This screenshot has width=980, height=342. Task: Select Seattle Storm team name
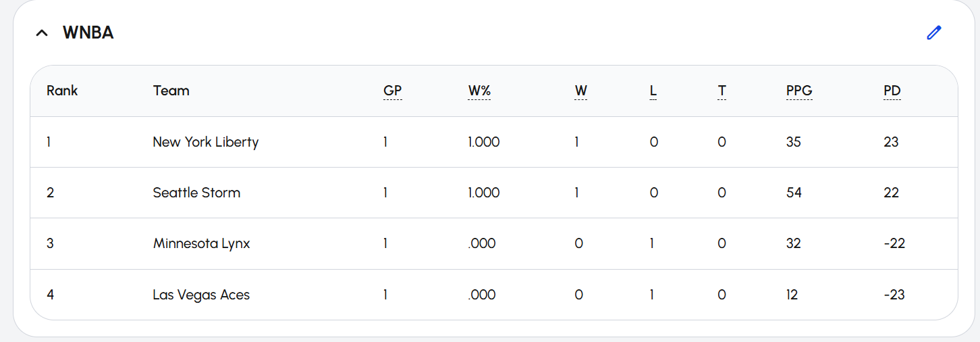tap(196, 193)
